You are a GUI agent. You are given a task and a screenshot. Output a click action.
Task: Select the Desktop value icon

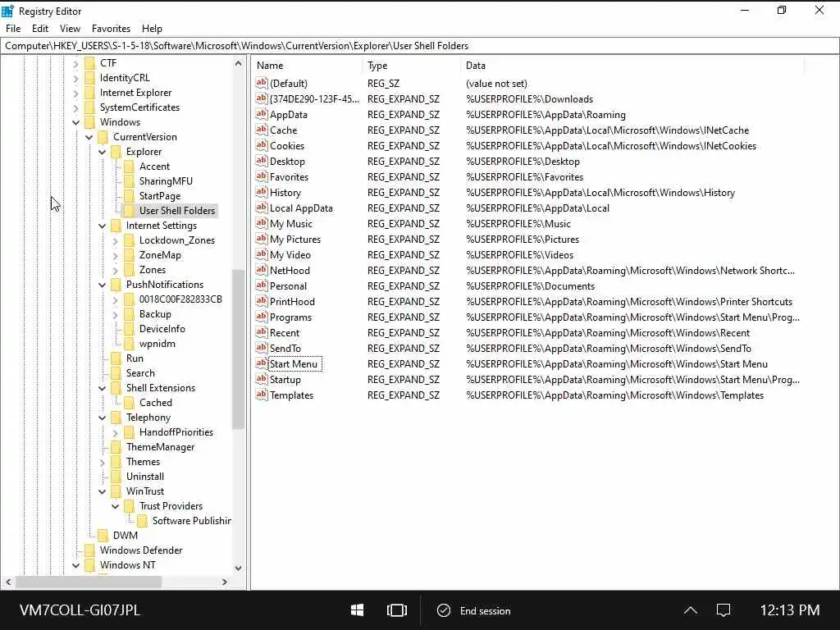pyautogui.click(x=262, y=161)
